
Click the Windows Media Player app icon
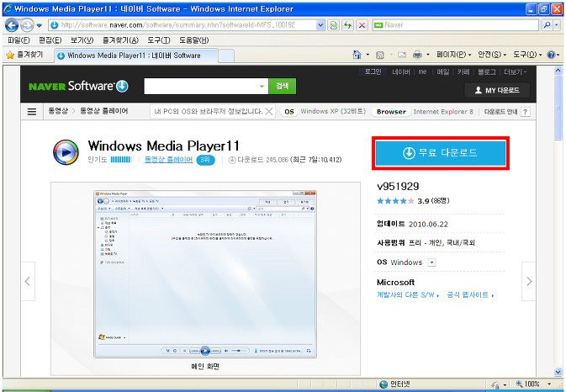tap(66, 152)
